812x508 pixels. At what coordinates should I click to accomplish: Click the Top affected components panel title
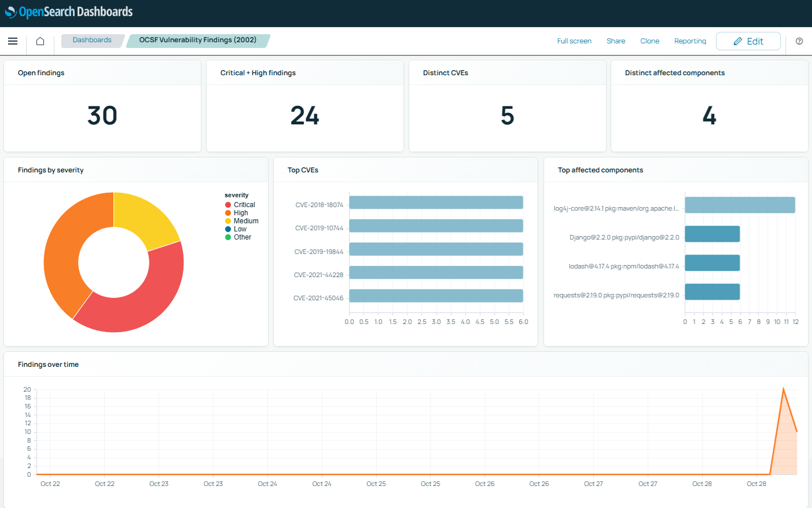click(x=601, y=170)
